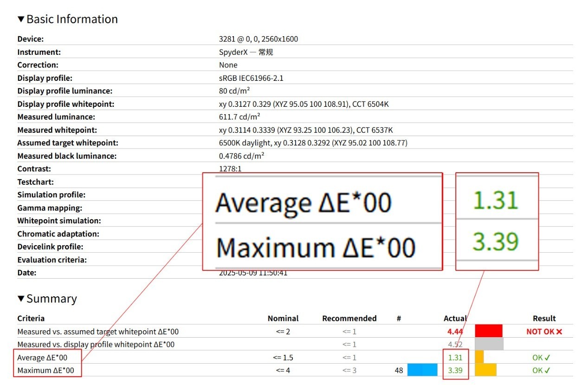Collapse the Basic Information section triangle
Screen dimensions: 588x385
[x=21, y=19]
